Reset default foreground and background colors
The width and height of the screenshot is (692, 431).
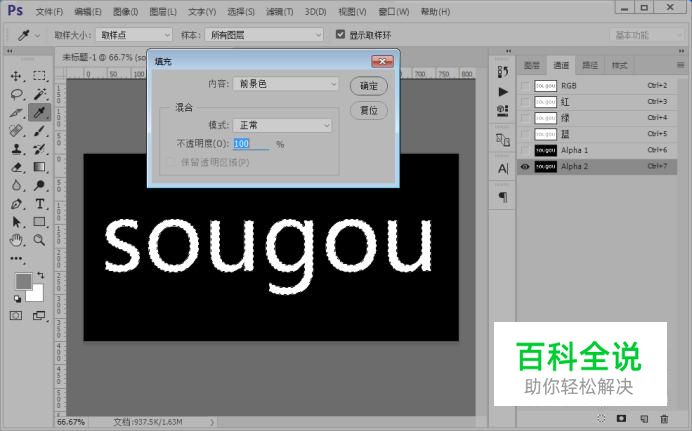(x=17, y=299)
